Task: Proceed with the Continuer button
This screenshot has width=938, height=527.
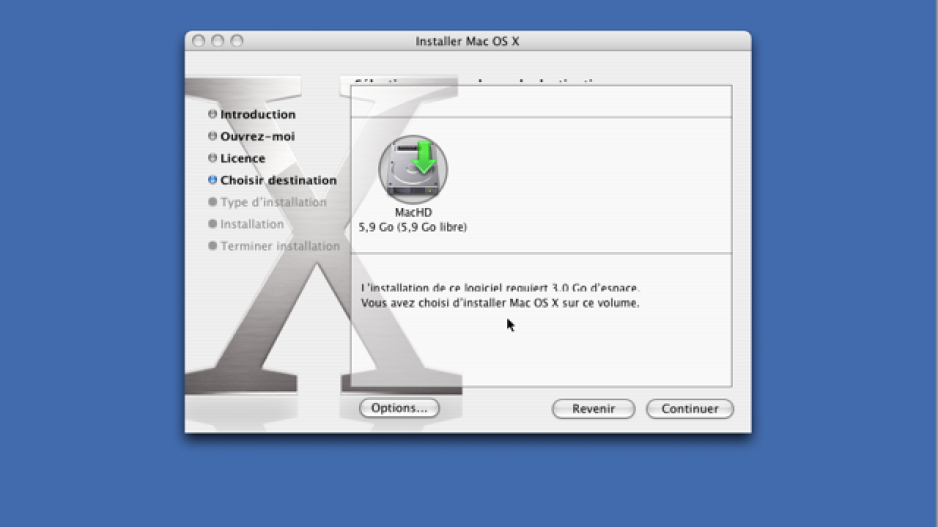Action: [690, 409]
